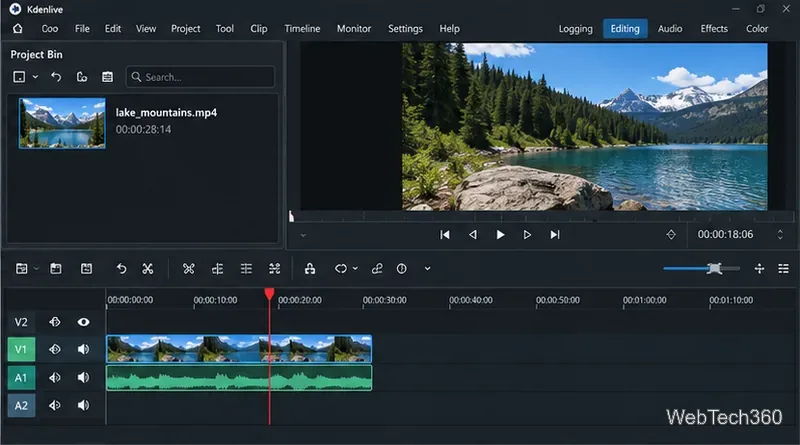Toggle V2 track visibility eye
Screen dimensions: 800x445
pos(84,322)
